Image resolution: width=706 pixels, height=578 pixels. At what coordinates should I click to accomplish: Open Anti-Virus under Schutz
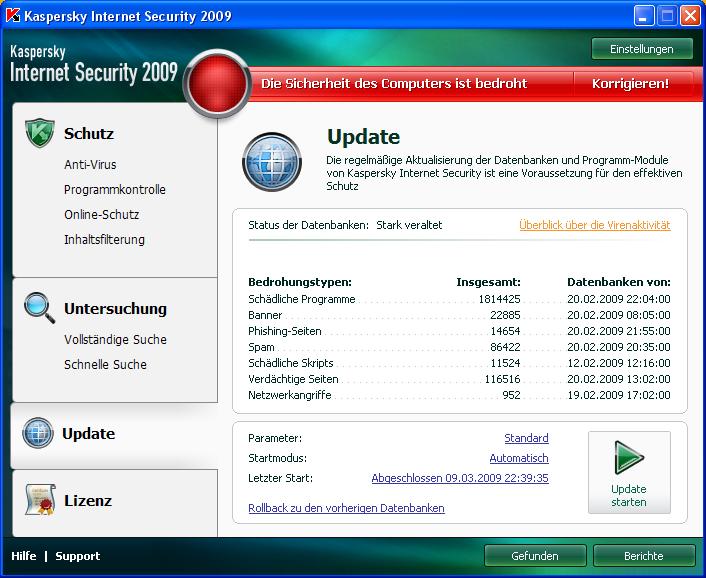click(90, 165)
